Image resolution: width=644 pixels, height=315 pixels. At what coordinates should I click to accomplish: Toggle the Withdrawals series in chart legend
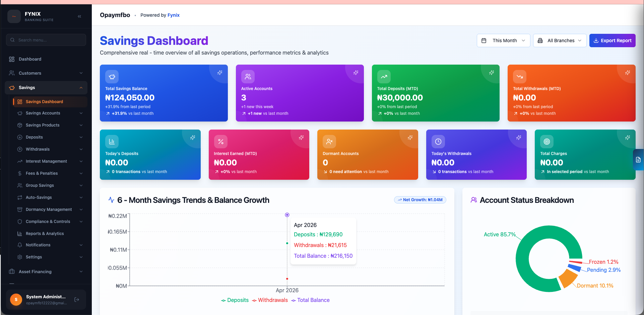[x=270, y=300]
